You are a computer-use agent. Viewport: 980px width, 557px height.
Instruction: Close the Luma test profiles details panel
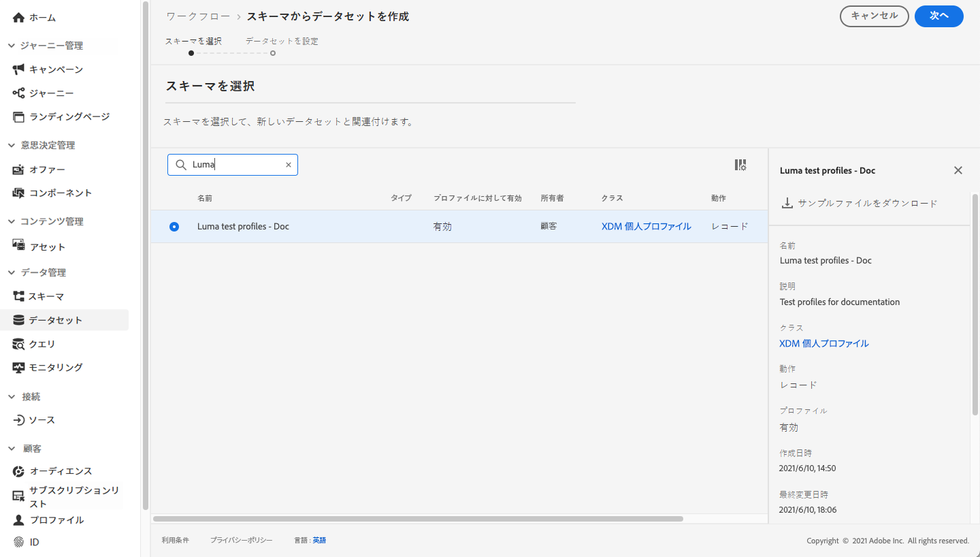pyautogui.click(x=958, y=170)
